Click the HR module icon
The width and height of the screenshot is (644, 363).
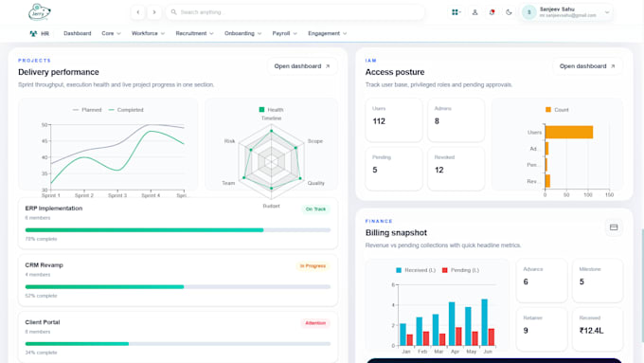coord(33,34)
